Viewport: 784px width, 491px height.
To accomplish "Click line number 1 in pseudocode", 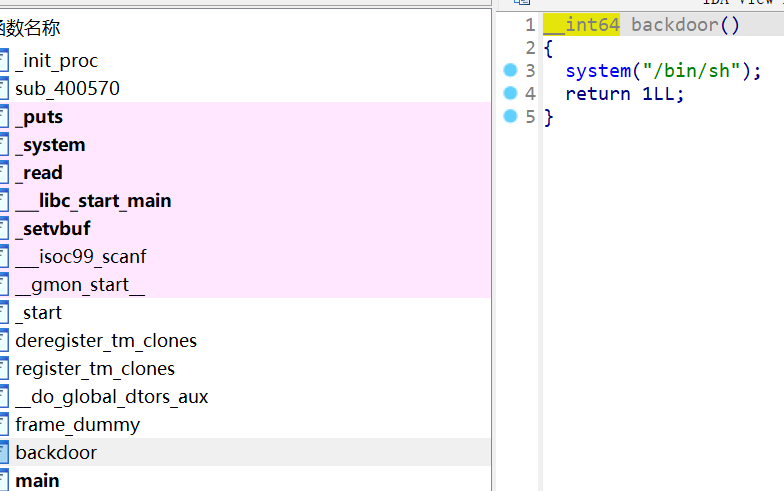I will [x=530, y=24].
